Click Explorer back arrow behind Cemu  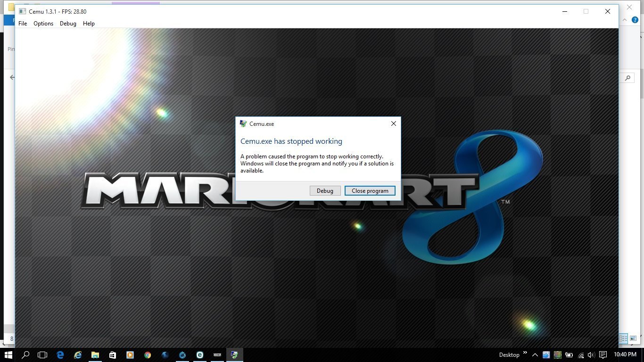click(12, 77)
